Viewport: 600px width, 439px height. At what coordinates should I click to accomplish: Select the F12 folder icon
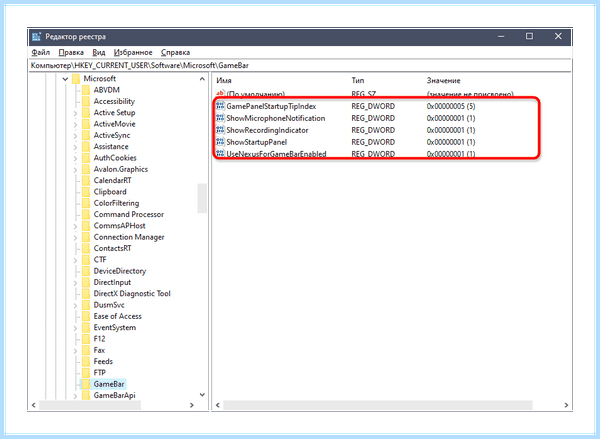(86, 339)
